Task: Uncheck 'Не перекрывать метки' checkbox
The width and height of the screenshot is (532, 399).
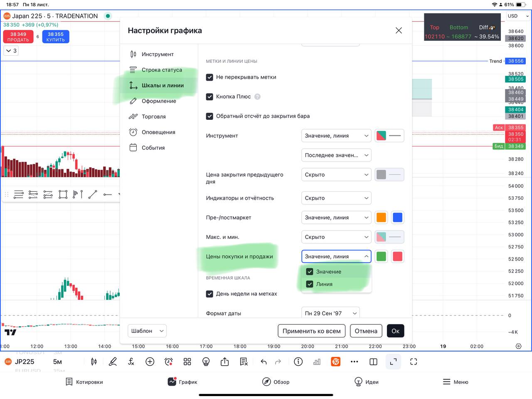Action: pos(210,77)
